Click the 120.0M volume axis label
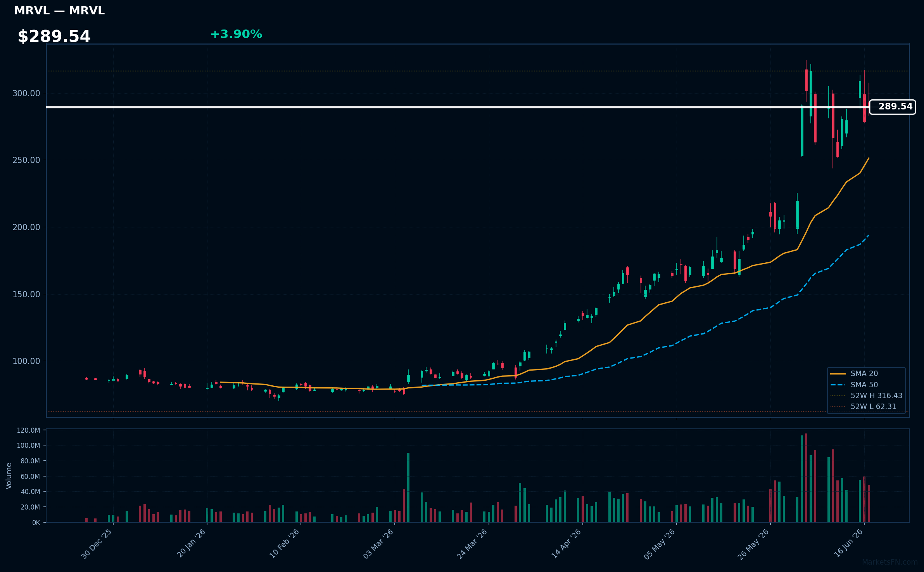The image size is (924, 572). 28,430
